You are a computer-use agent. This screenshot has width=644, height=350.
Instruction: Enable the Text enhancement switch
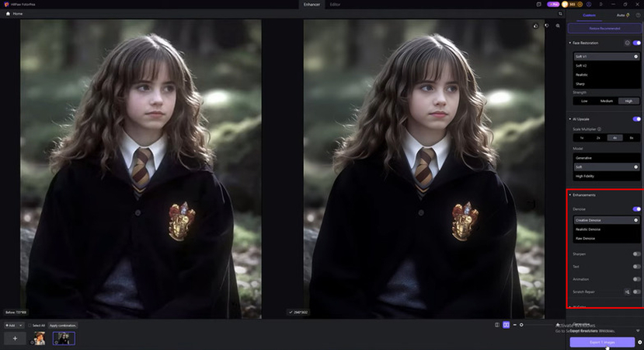tap(636, 267)
